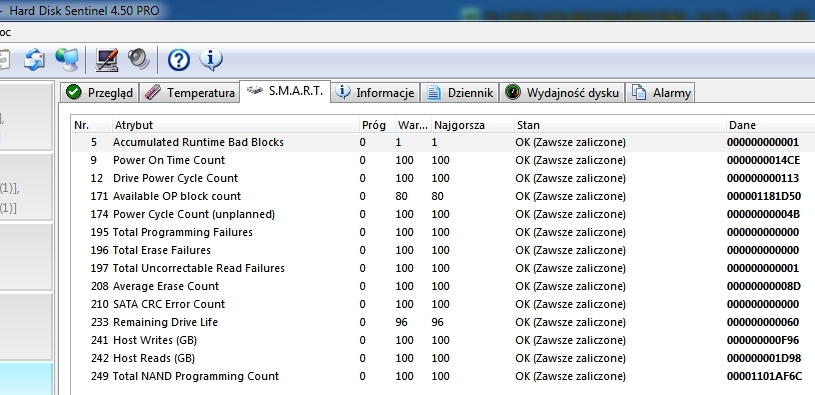Select the Host Reads (GB) row
This screenshot has height=395, width=815.
[x=443, y=358]
